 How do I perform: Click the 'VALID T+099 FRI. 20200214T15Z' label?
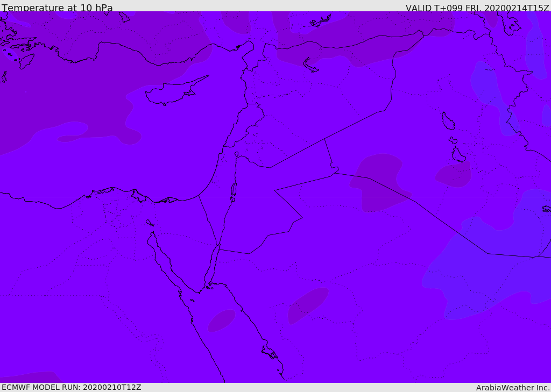tap(477, 8)
